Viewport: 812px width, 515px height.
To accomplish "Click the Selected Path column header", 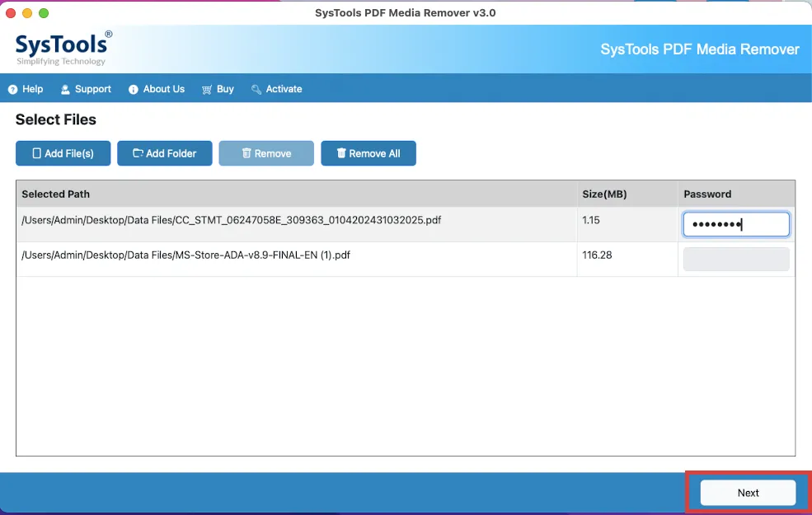I will (297, 194).
